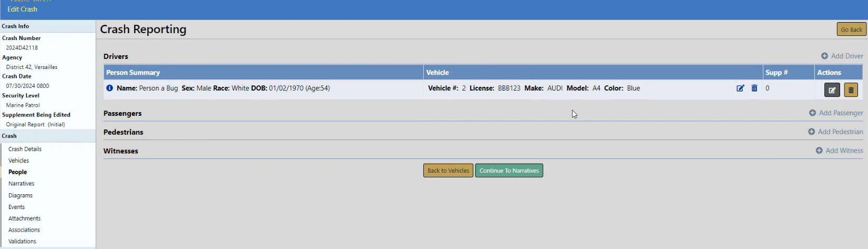This screenshot has height=249, width=868.
Task: Edit the vehicle using blue pencil icon
Action: (x=740, y=88)
